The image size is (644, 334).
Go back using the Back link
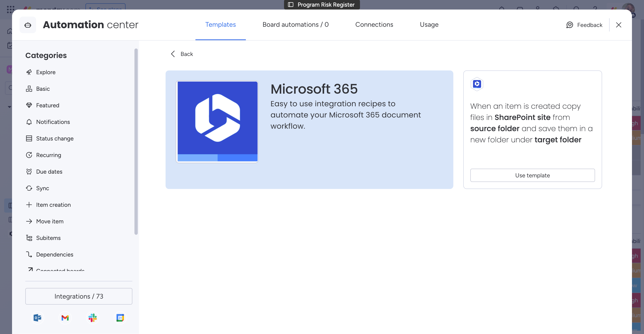[x=182, y=54]
